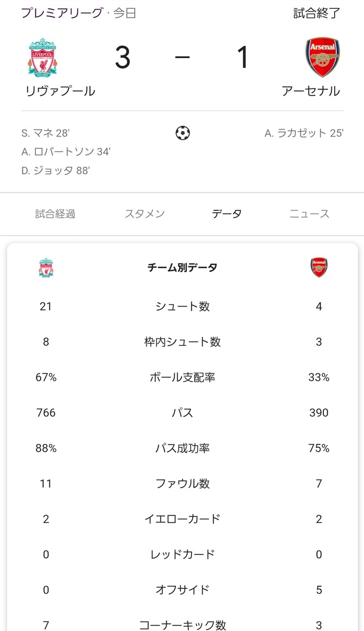Screen dimensions: 364x631
Task: Open the ニュース tab
Action: pos(309,214)
